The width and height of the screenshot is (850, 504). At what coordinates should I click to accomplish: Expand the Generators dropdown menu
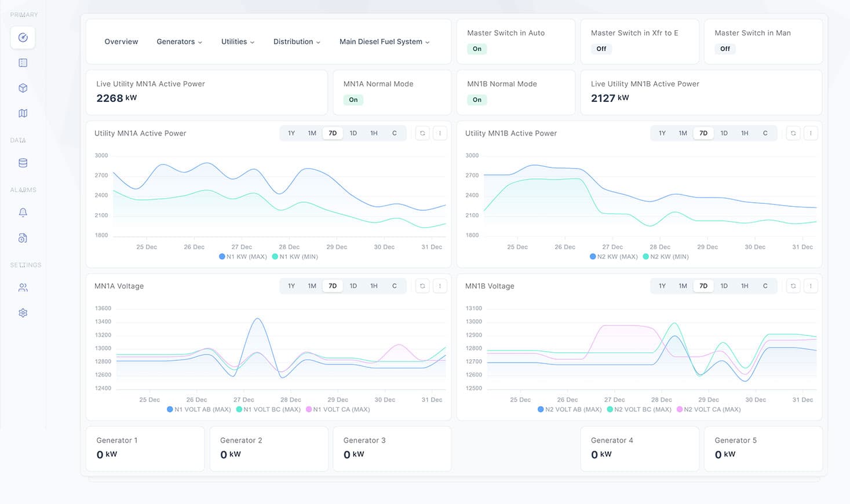click(x=179, y=42)
